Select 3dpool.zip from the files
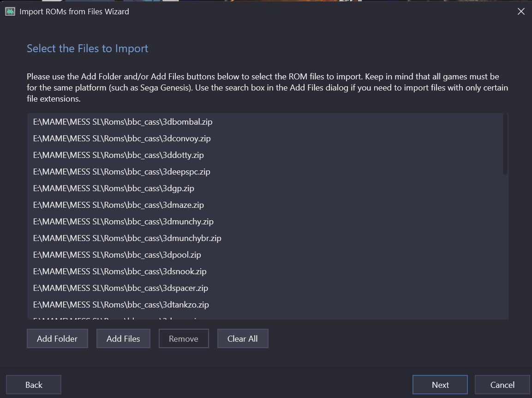Viewport: 532px width, 398px height. click(117, 255)
